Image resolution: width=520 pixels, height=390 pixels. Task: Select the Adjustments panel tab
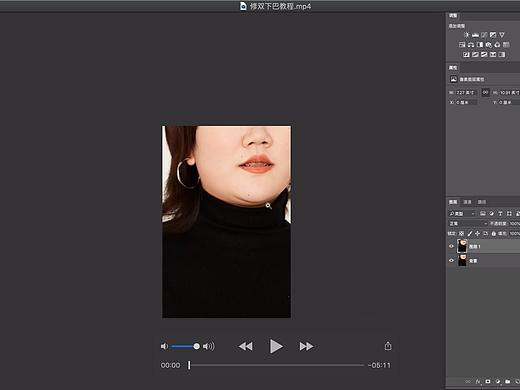pos(453,16)
